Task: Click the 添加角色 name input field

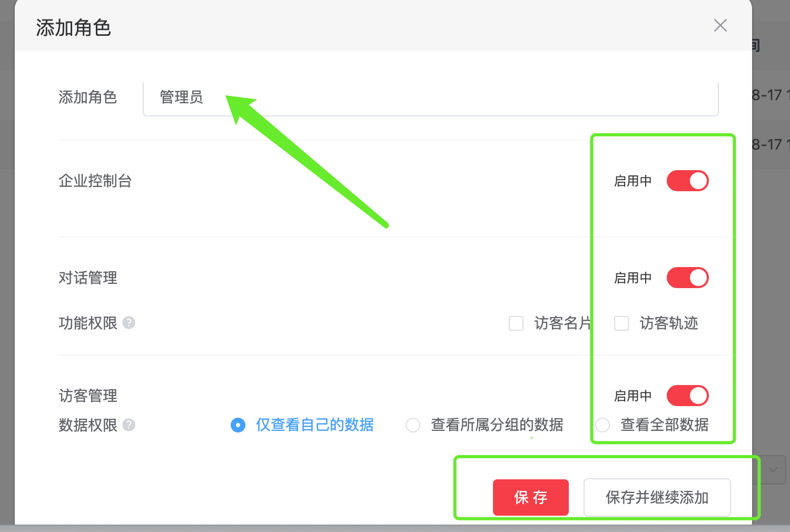Action: [x=431, y=98]
